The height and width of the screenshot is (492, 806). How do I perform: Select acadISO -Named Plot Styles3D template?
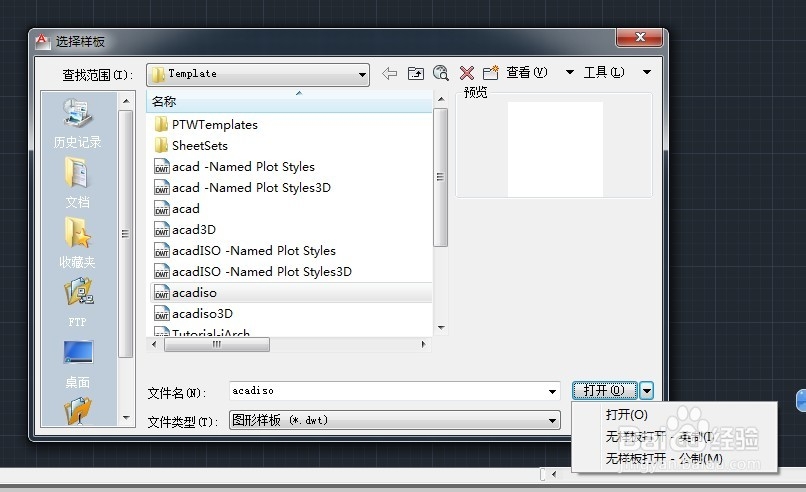tap(253, 272)
